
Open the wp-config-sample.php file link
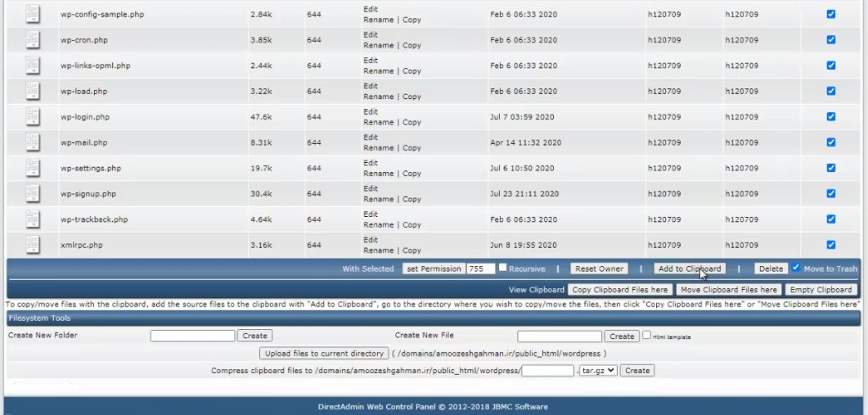(x=102, y=15)
